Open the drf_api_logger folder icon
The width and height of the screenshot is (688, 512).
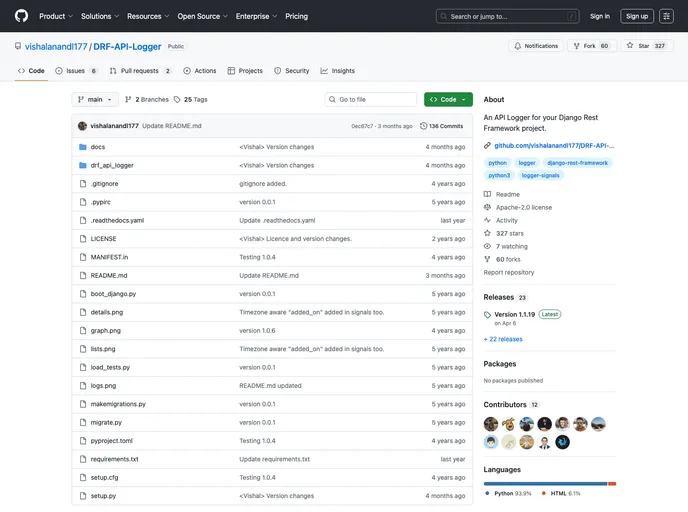[82, 165]
